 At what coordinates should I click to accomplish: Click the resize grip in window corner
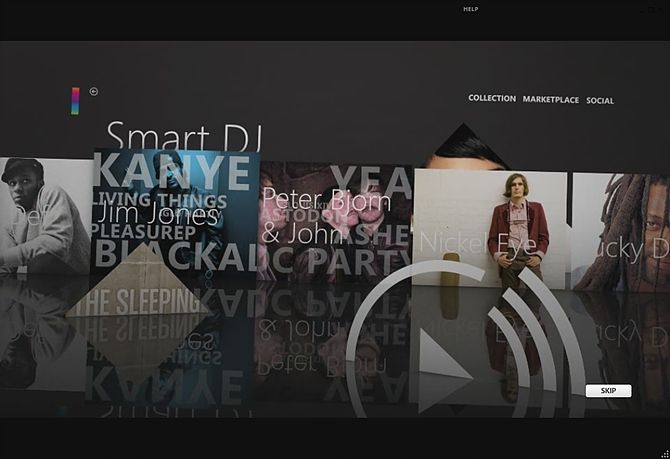coord(664,454)
